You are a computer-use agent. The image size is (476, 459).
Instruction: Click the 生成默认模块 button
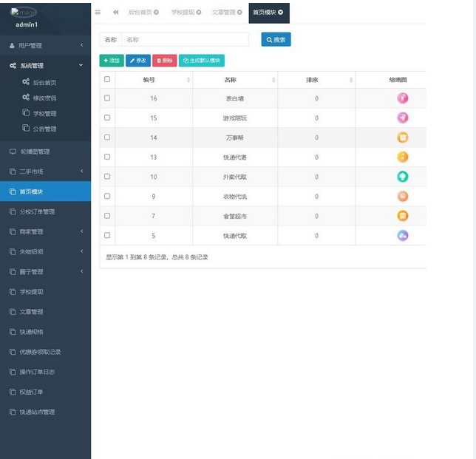202,61
